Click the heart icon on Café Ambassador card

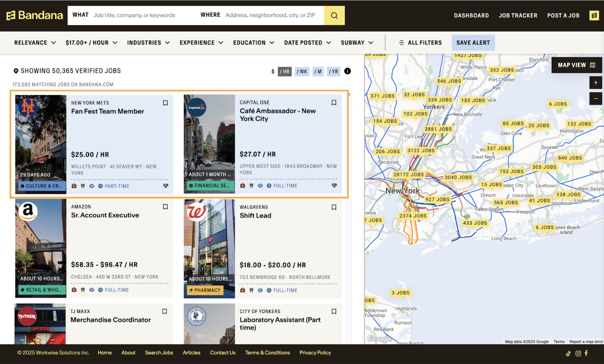click(334, 186)
